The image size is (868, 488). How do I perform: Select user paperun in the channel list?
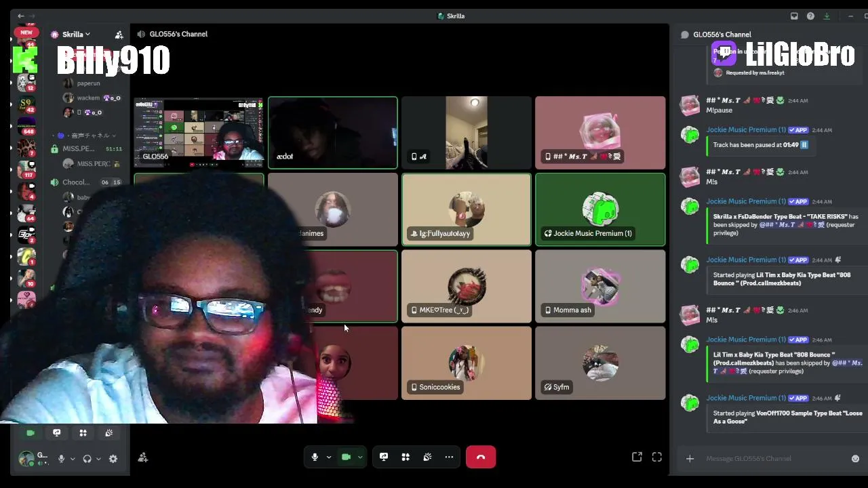[x=89, y=83]
